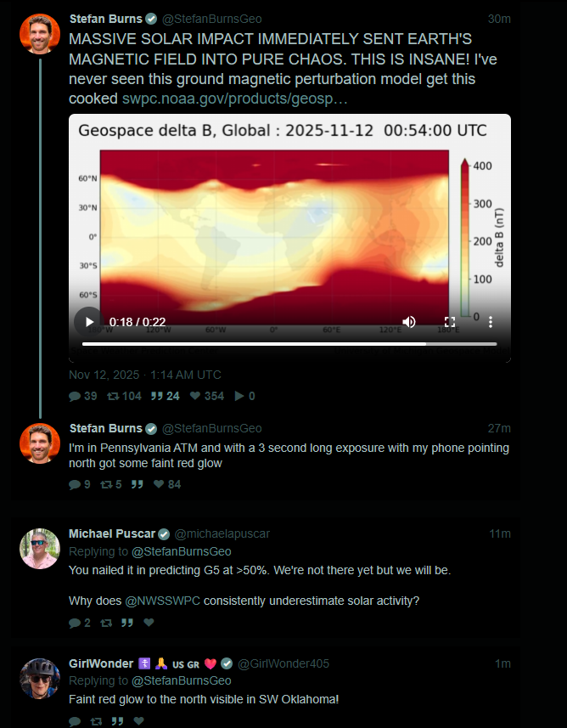The width and height of the screenshot is (567, 728).
Task: Reply to GirlWonder's Oklahoma tweet
Action: [x=75, y=721]
